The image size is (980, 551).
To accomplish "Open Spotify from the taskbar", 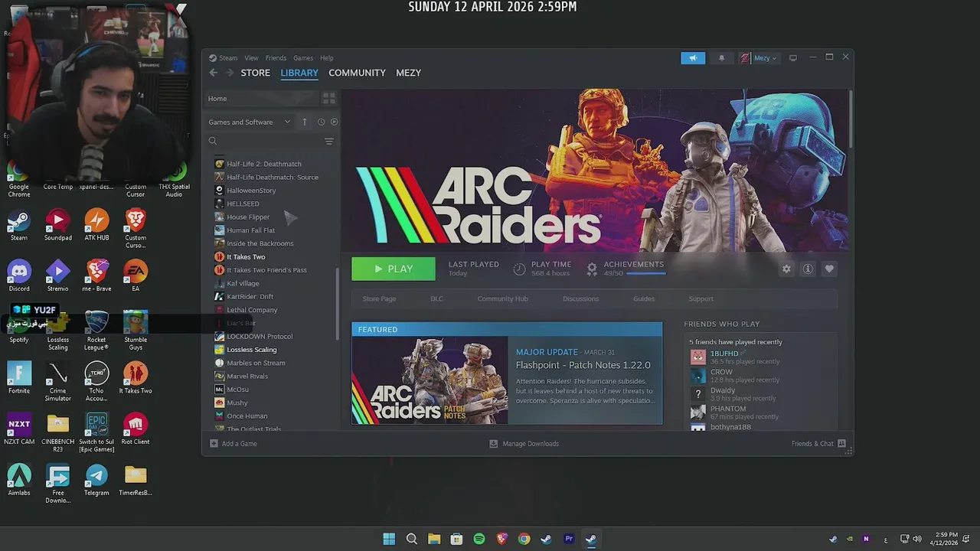I will (479, 539).
